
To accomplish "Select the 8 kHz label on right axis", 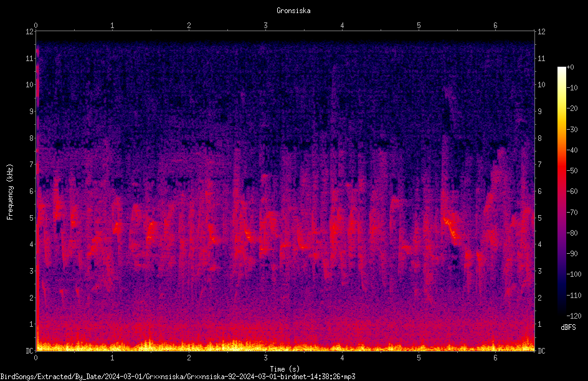I will [x=539, y=138].
